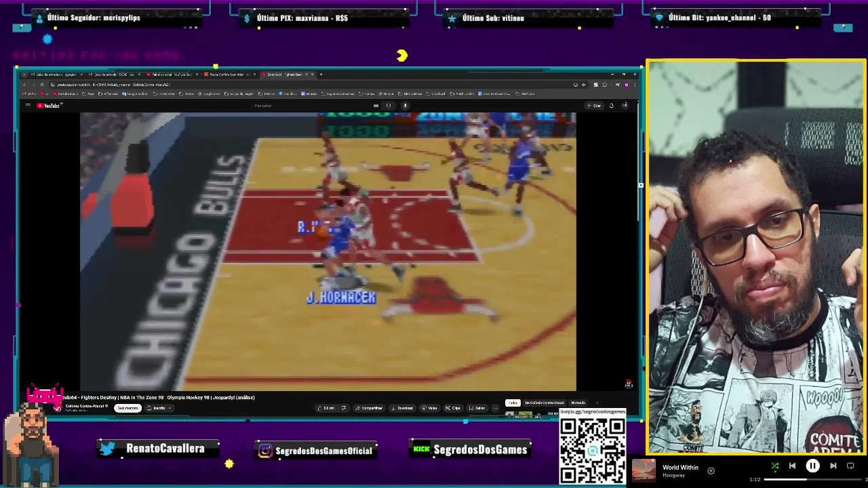Open more actions ellipsis under video
This screenshot has width=868, height=488.
click(496, 408)
